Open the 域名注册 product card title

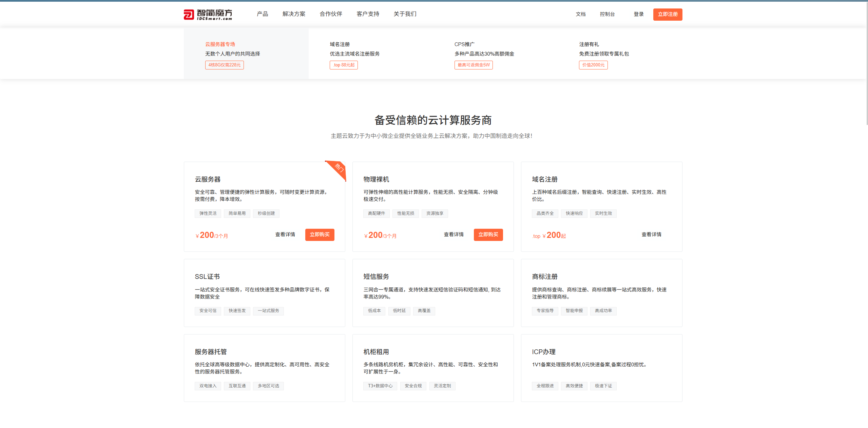pos(545,179)
